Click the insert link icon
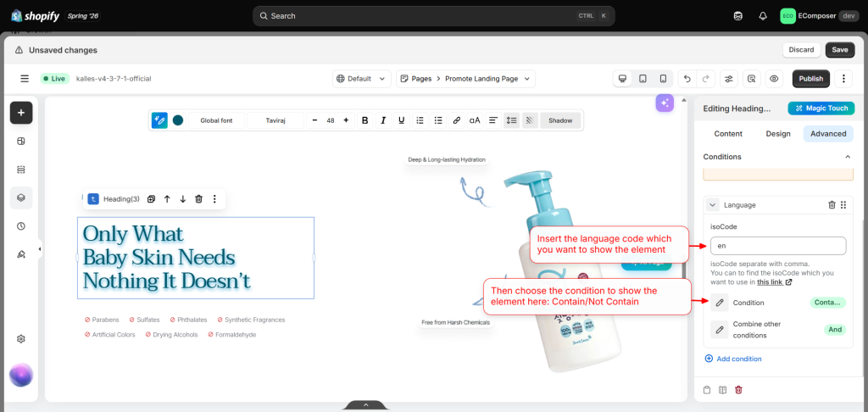868x412 pixels. point(456,120)
